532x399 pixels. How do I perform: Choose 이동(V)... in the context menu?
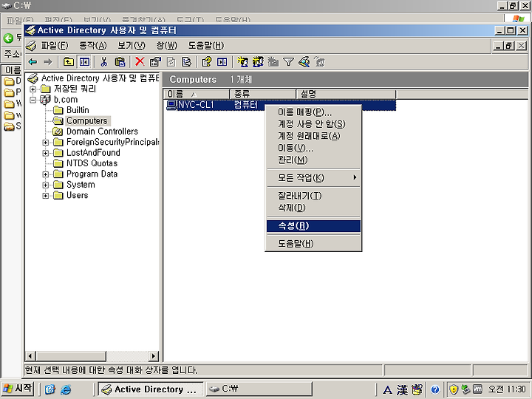coord(313,148)
